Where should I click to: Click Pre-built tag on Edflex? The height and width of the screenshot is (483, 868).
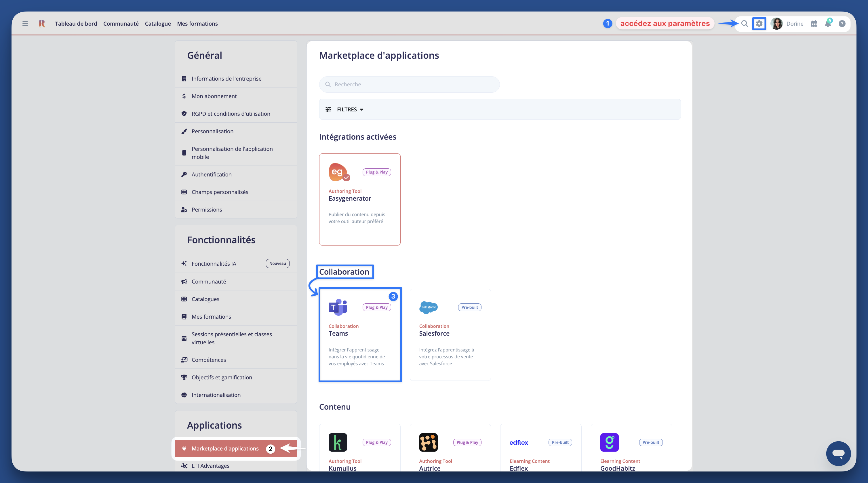click(560, 442)
